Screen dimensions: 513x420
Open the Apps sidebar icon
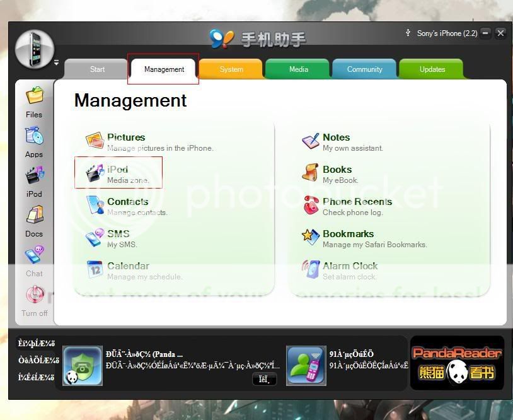tap(35, 136)
